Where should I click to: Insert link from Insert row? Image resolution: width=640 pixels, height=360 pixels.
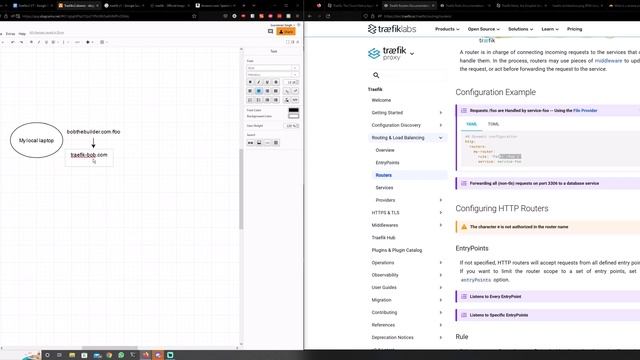tap(250, 142)
